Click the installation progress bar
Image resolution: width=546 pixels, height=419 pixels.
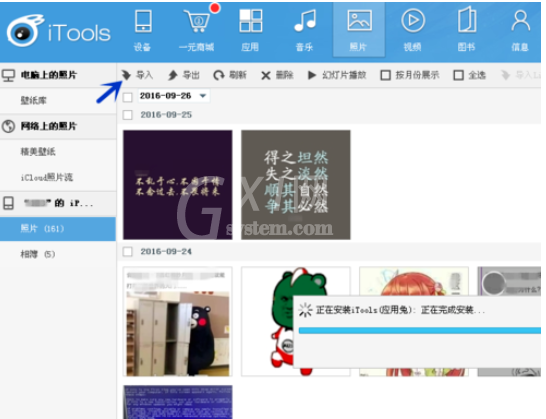(420, 331)
